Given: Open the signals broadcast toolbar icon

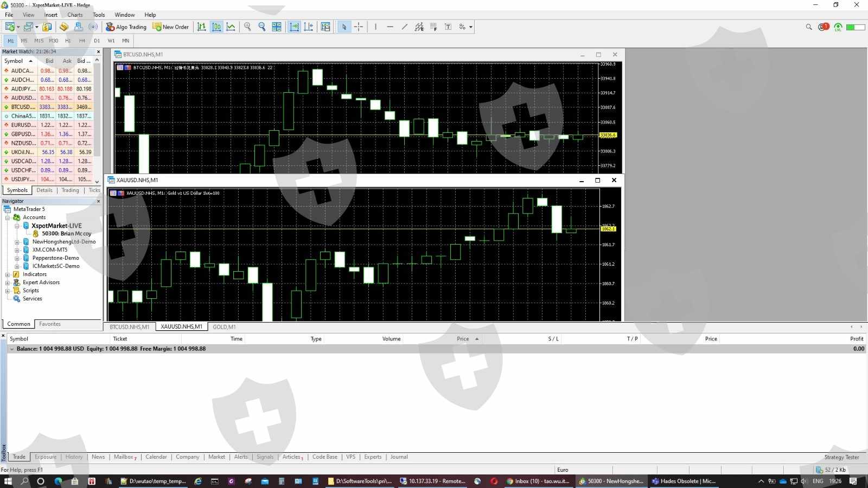Looking at the screenshot, I should point(93,27).
